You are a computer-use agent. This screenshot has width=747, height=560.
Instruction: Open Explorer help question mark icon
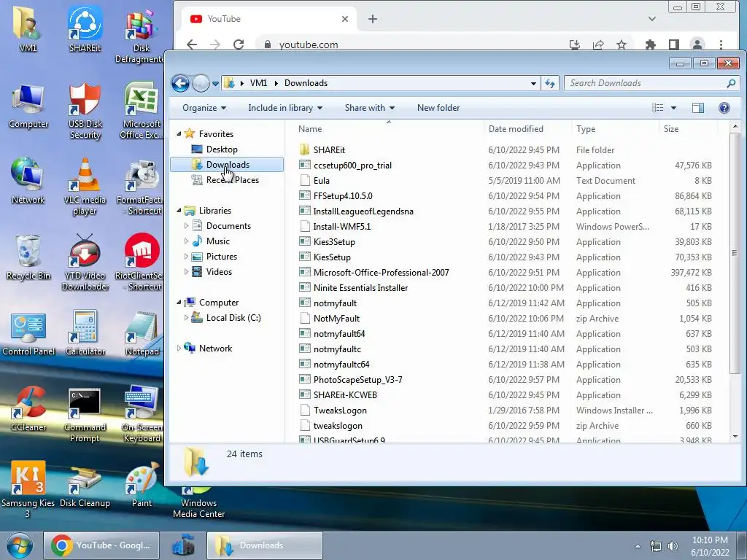click(x=724, y=108)
